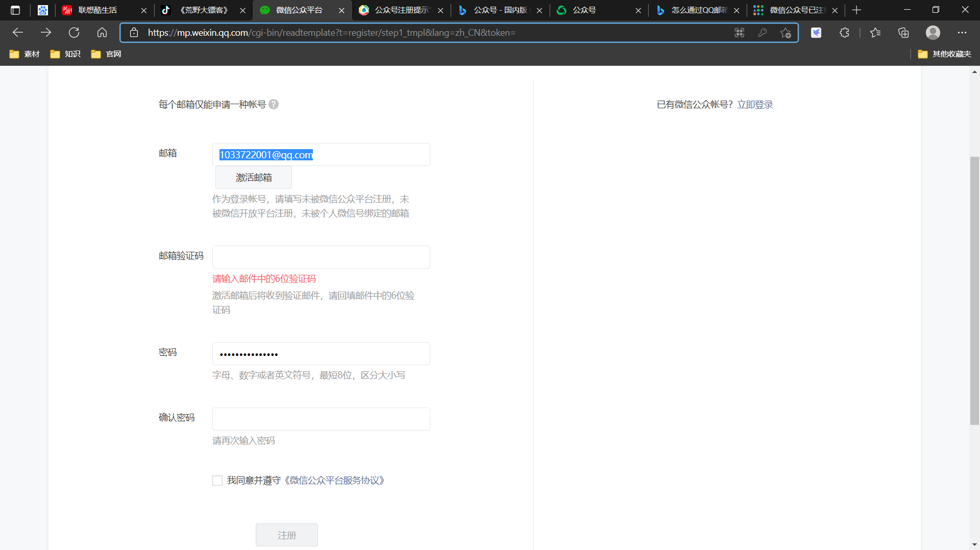
Task: Click the 已有微信公众帐号? text
Action: [x=695, y=105]
